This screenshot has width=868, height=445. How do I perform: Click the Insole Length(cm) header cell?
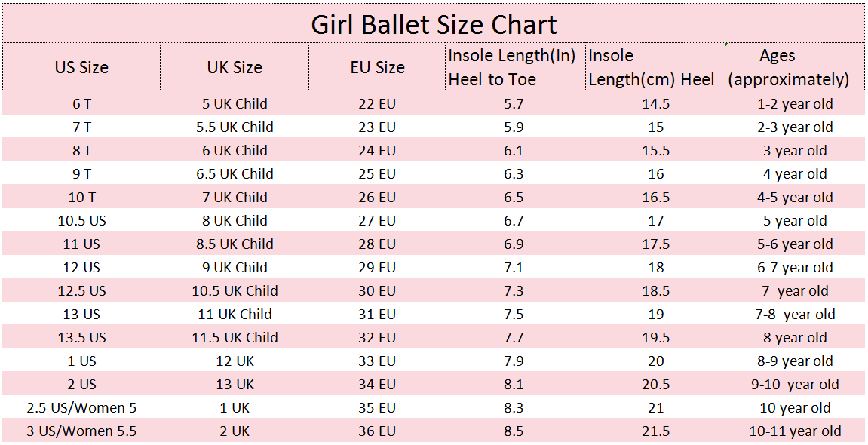652,67
